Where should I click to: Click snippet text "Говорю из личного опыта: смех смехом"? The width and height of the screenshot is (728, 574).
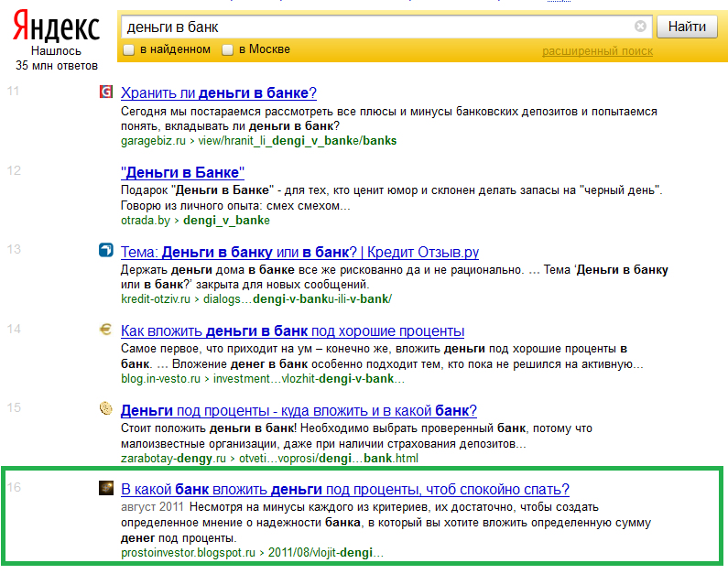[x=235, y=206]
